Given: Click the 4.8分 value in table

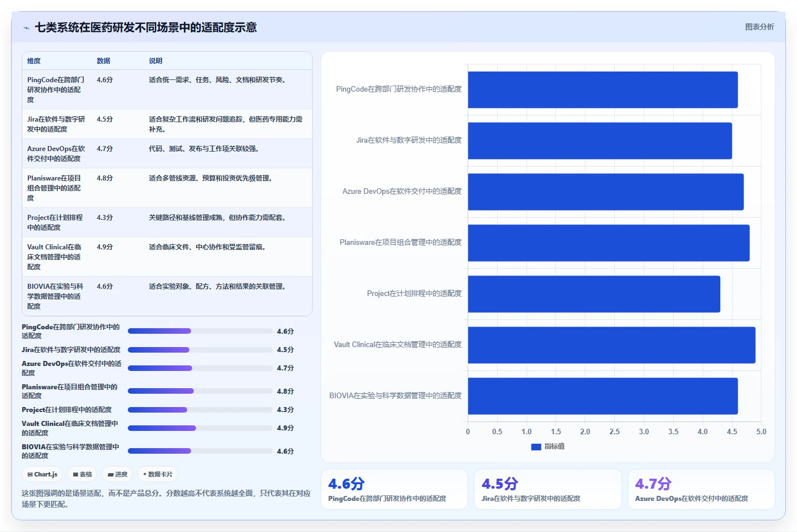Looking at the screenshot, I should tap(105, 178).
